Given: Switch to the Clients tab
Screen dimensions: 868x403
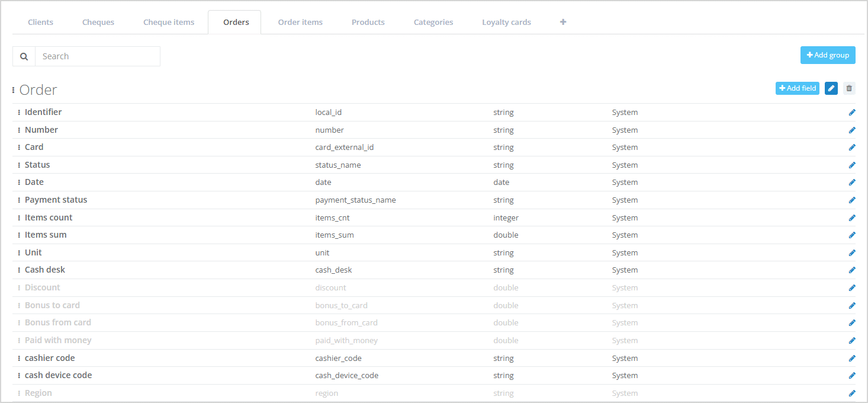Looking at the screenshot, I should tap(41, 23).
